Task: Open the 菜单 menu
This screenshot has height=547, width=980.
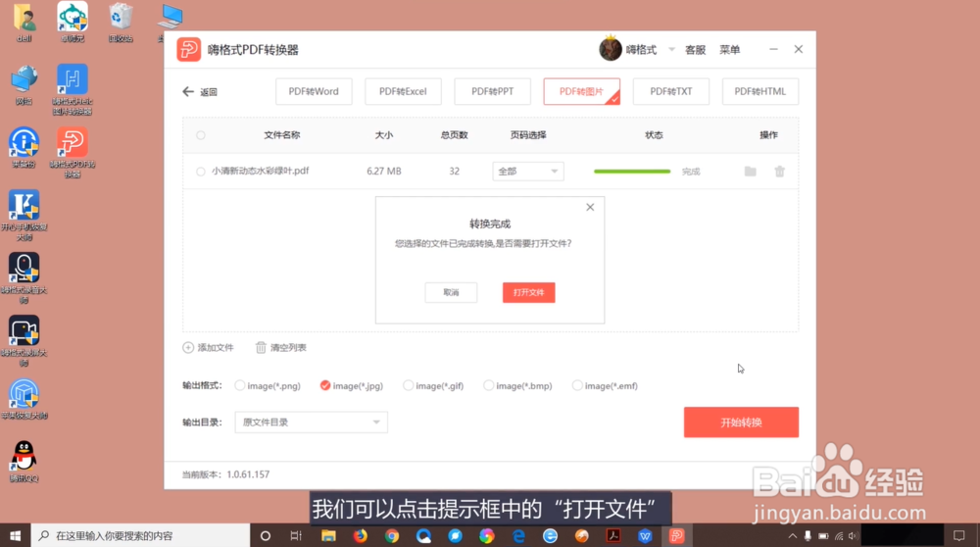Action: pyautogui.click(x=729, y=49)
